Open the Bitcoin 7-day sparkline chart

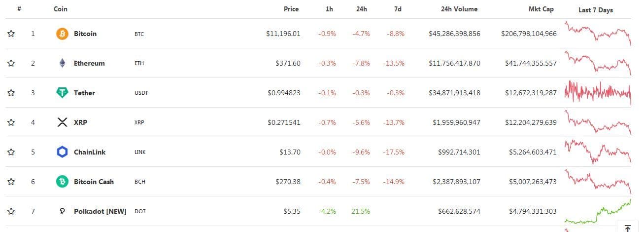598,34
